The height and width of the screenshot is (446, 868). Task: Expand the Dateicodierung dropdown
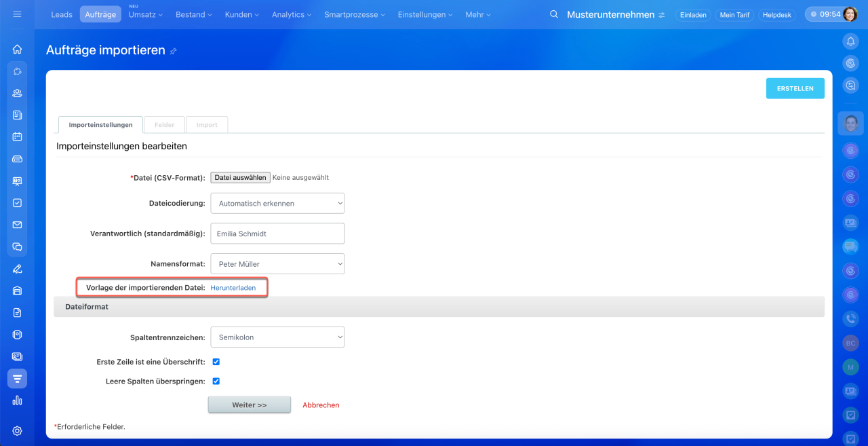click(x=277, y=203)
